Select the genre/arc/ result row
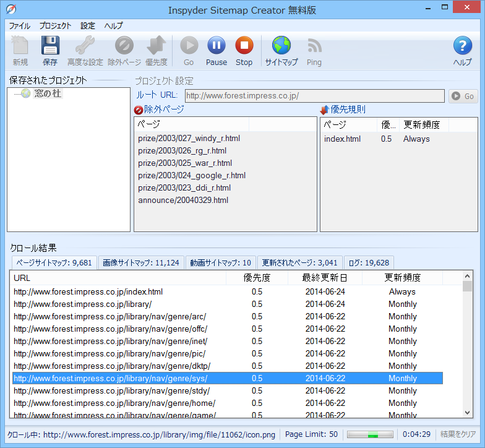 pyautogui.click(x=228, y=317)
